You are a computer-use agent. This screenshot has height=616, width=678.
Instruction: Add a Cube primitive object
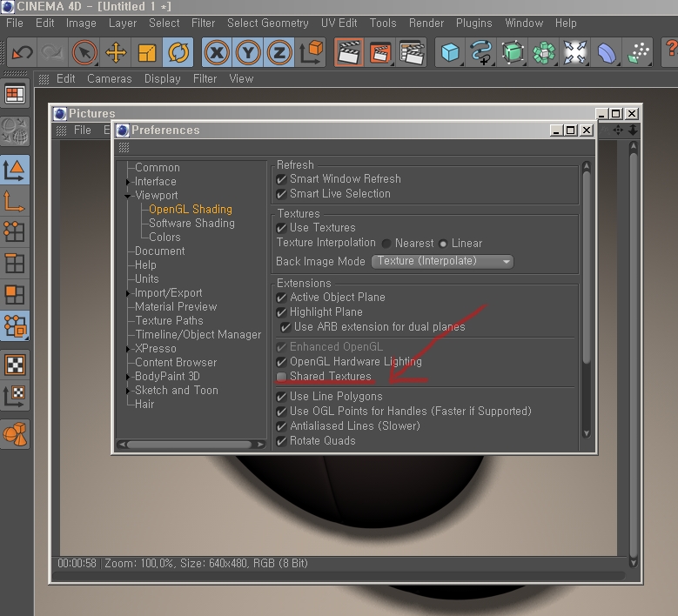(450, 52)
